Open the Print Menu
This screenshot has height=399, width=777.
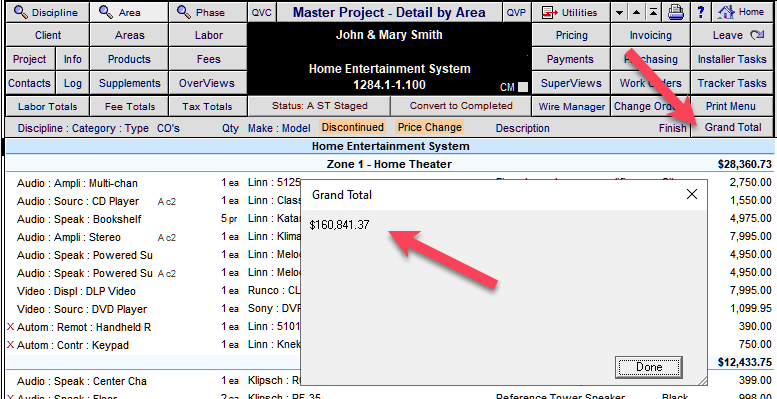click(x=731, y=106)
